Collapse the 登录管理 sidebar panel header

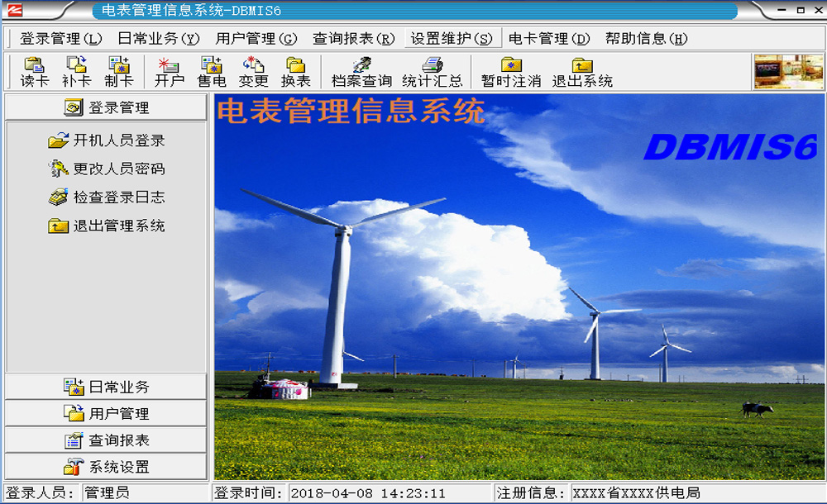(106, 107)
